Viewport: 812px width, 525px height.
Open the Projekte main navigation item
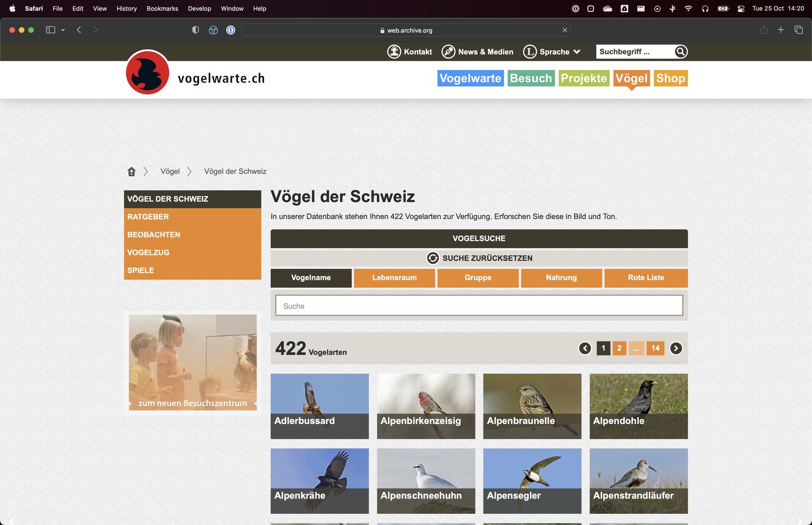[584, 78]
